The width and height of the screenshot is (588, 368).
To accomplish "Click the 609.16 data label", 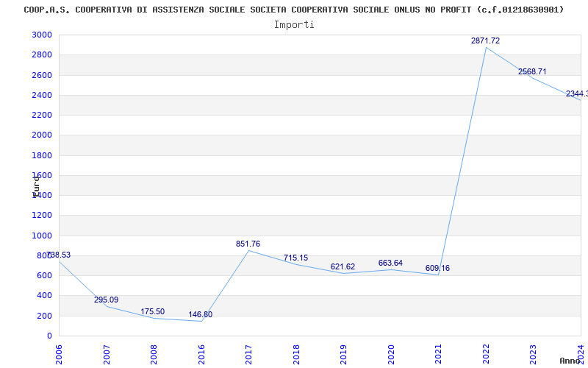I will pyautogui.click(x=437, y=269).
